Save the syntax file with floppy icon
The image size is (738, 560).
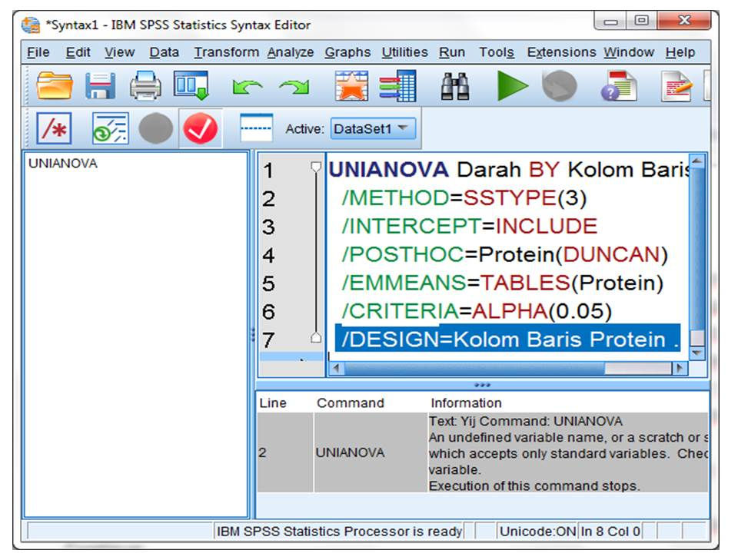(100, 85)
